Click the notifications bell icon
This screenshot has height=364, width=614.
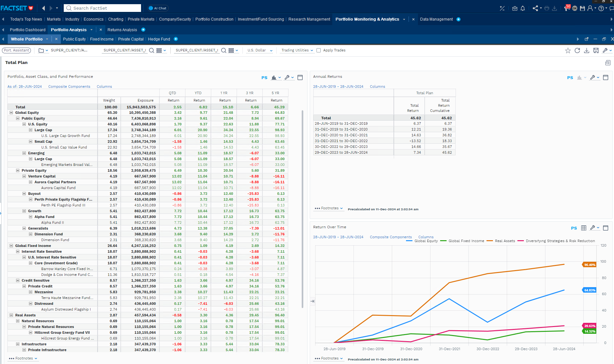523,8
